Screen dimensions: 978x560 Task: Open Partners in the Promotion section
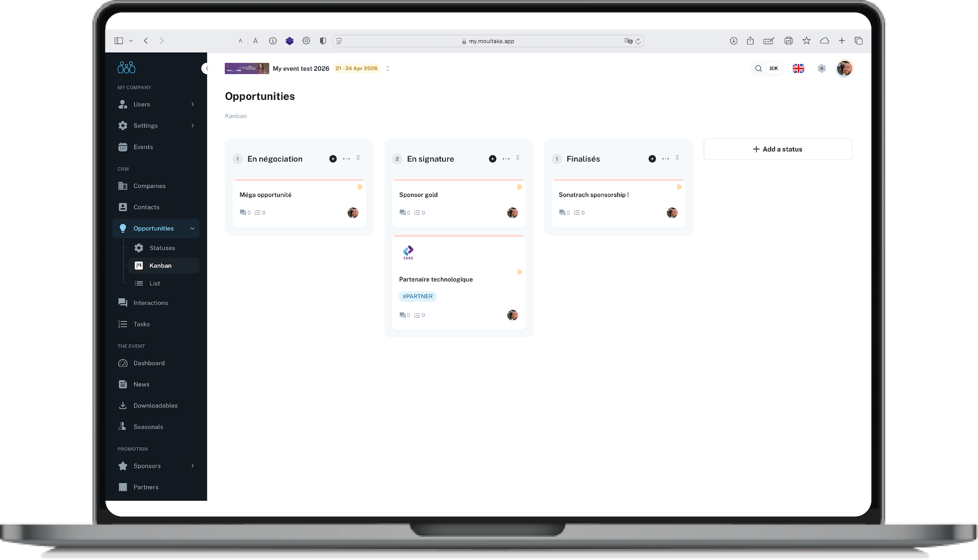[156, 487]
